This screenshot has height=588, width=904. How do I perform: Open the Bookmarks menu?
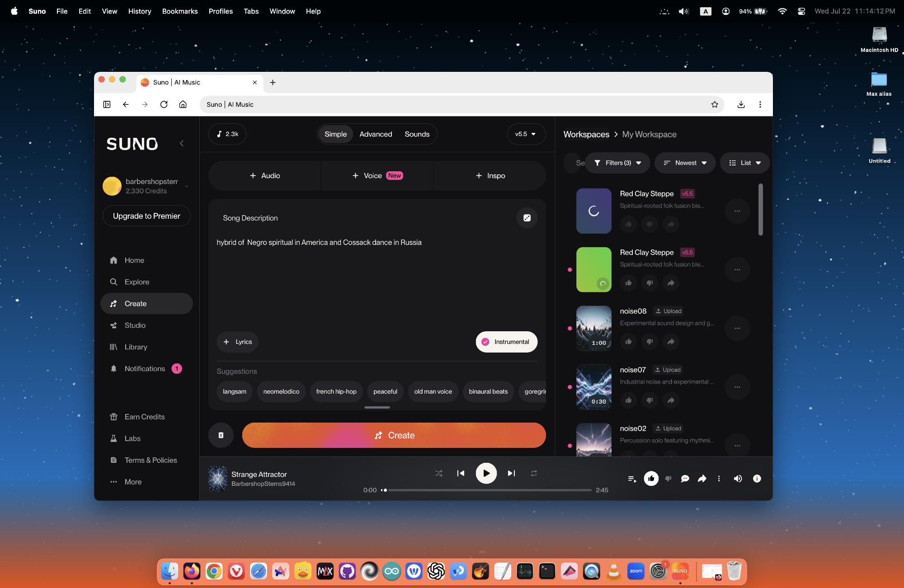pyautogui.click(x=180, y=11)
